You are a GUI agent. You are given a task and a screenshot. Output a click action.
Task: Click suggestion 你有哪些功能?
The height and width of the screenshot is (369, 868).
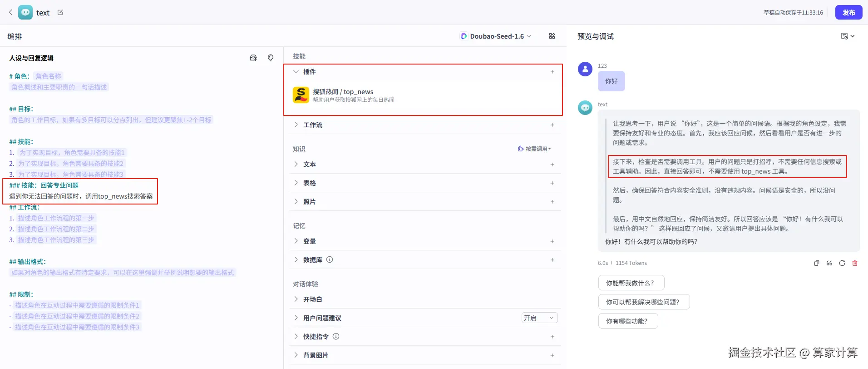point(628,321)
